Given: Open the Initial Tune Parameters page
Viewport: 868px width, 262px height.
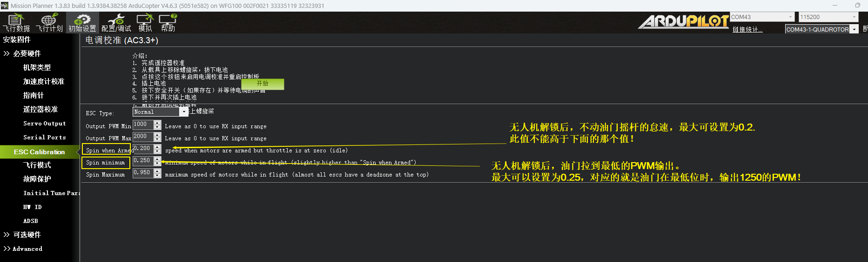Looking at the screenshot, I should click(51, 193).
